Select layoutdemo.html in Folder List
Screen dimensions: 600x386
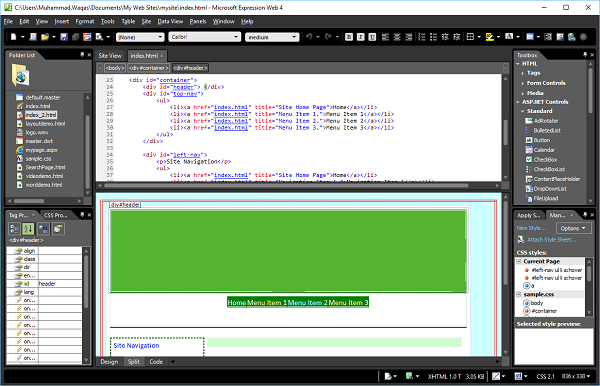click(45, 124)
